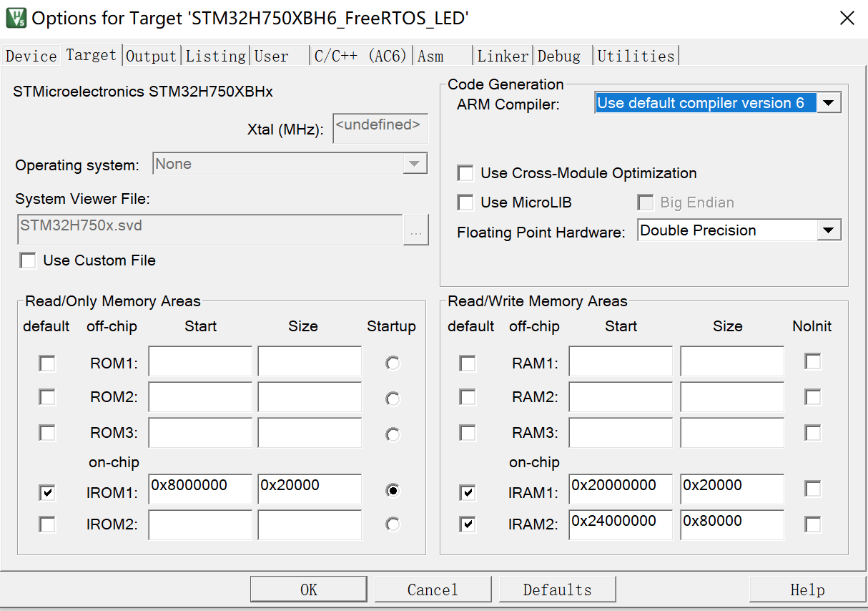Toggle the RAM3 default checkbox
The image size is (868, 611).
pyautogui.click(x=467, y=433)
